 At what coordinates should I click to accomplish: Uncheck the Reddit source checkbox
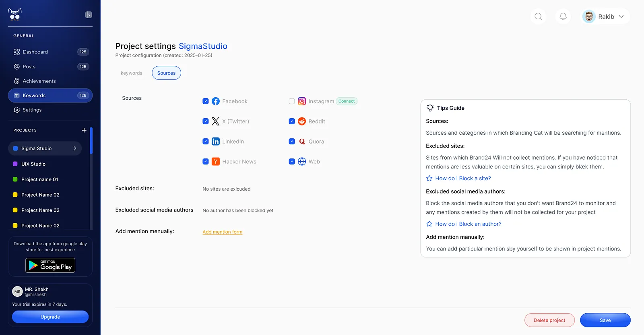click(292, 121)
